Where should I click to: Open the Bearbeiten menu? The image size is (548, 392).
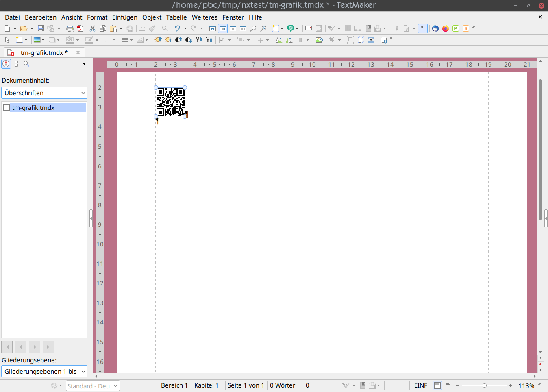click(41, 17)
